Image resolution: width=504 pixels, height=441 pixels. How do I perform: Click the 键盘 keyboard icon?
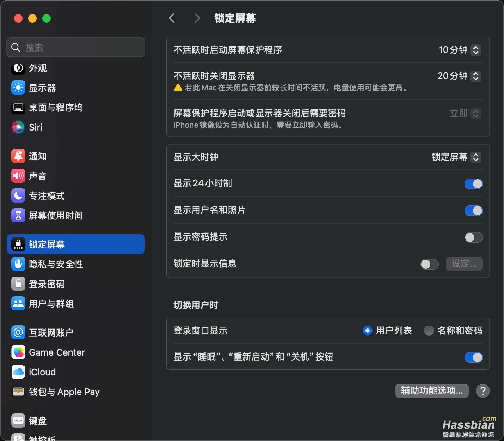pos(18,421)
